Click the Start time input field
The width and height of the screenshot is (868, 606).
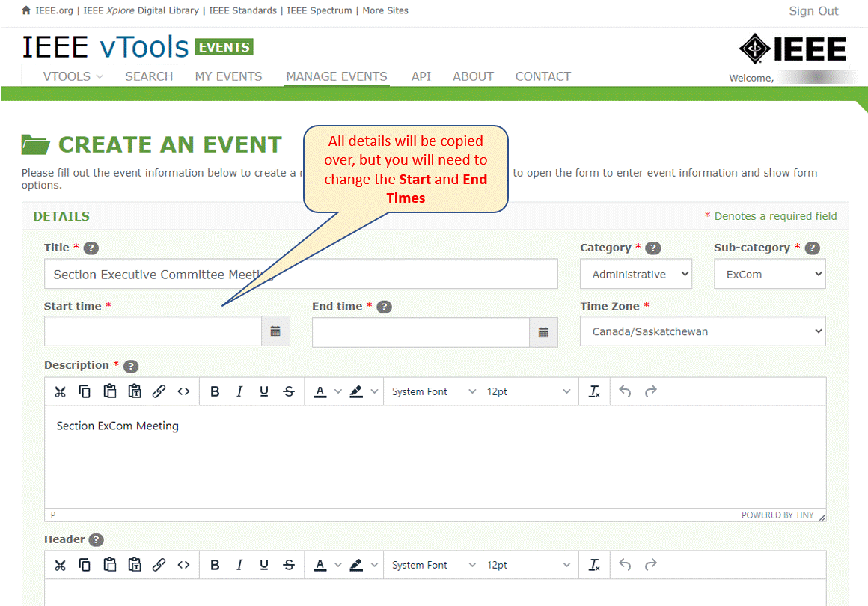click(x=153, y=331)
